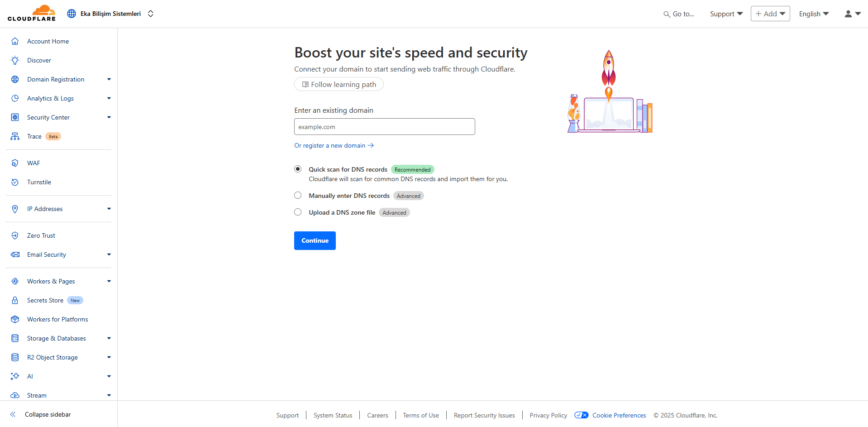Select Quick scan for DNS records
The image size is (868, 427).
click(x=298, y=169)
